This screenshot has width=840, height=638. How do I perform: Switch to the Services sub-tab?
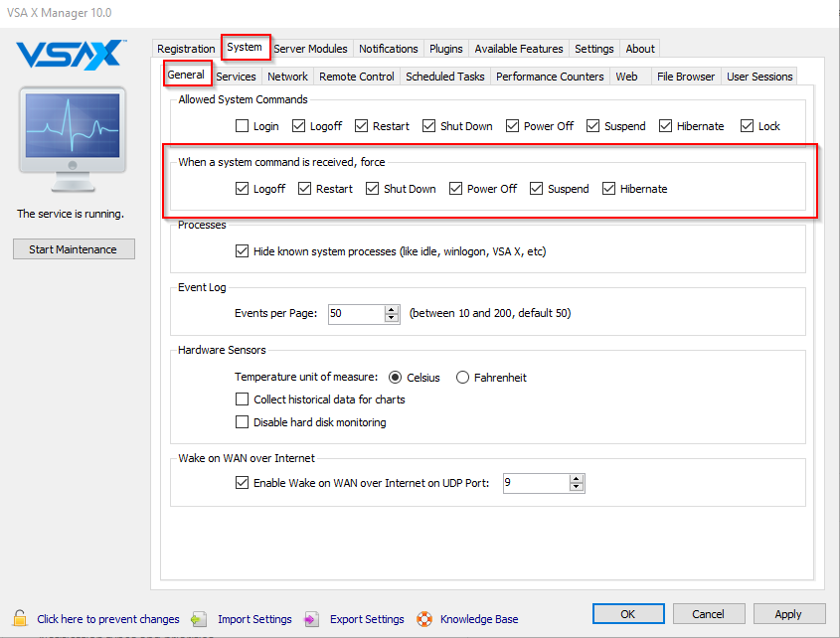tap(237, 77)
